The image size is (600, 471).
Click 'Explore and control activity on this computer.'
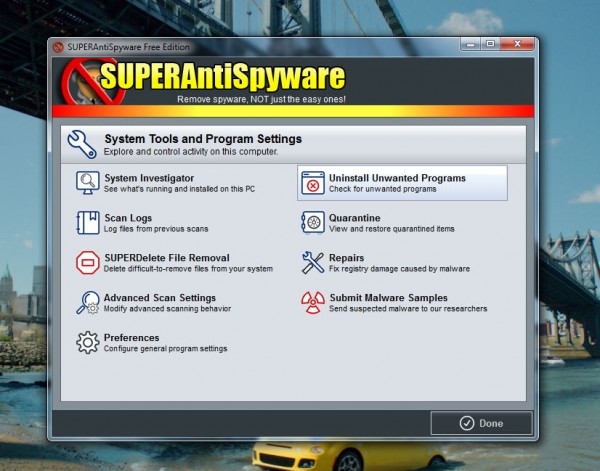(x=191, y=152)
